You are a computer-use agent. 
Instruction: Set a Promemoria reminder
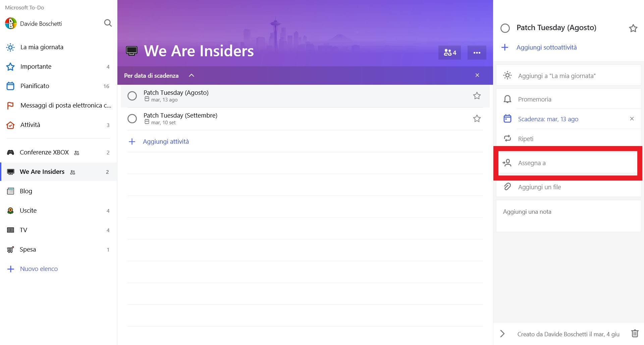(569, 99)
